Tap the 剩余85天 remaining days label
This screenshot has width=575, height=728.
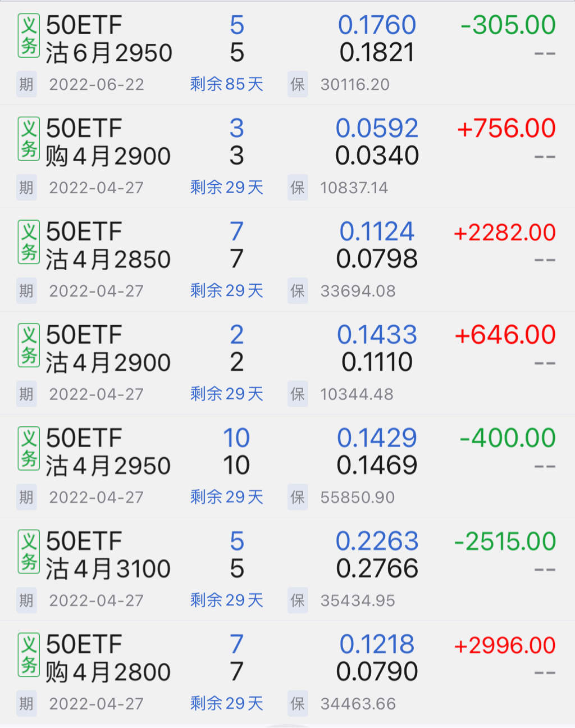(227, 84)
